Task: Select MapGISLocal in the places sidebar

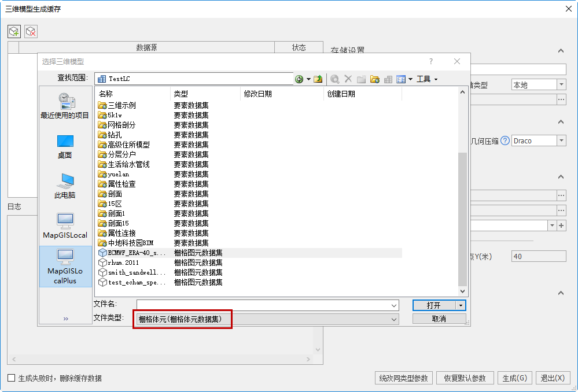Action: point(65,226)
